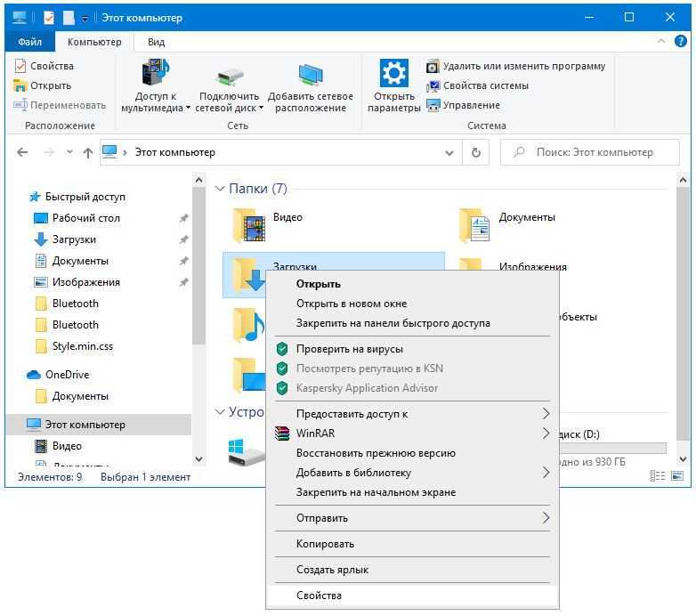Viewport: 696px width, 616px height.
Task: Switch to the Вид ribbon tab
Action: (x=156, y=42)
